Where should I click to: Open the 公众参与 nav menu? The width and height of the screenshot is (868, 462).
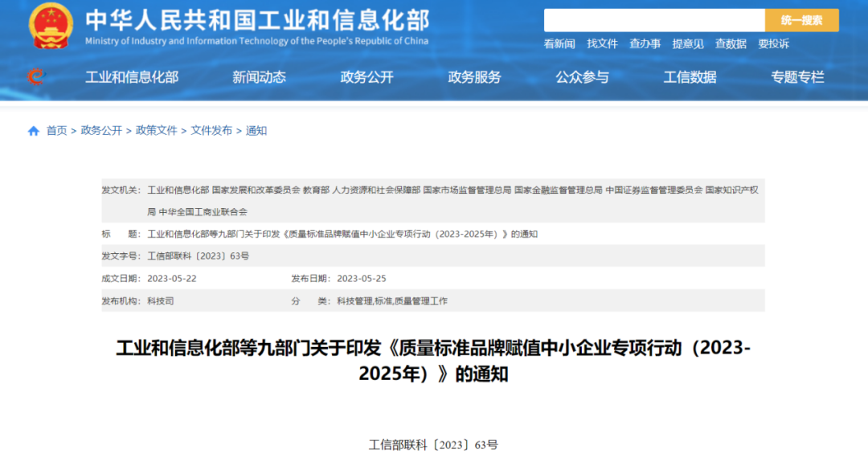point(582,77)
